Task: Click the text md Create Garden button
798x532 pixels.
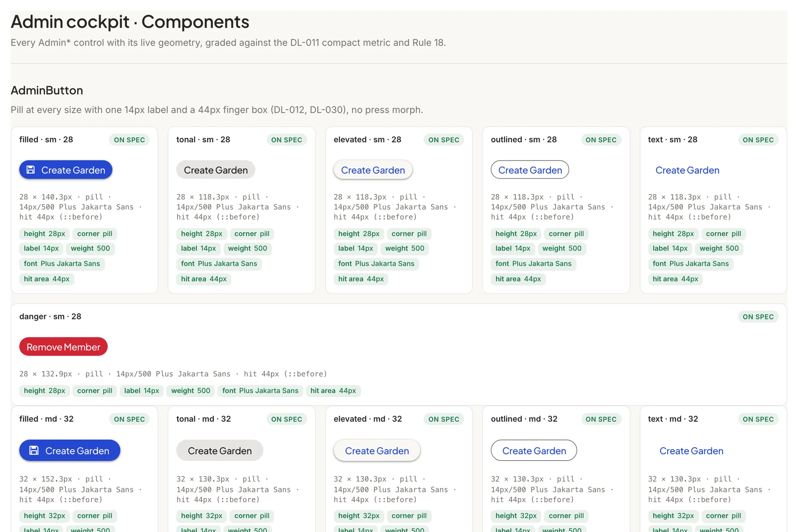Action: click(691, 451)
